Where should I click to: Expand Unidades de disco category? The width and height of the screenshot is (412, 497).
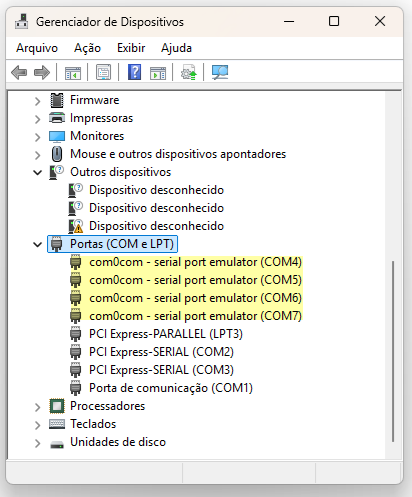point(37,443)
